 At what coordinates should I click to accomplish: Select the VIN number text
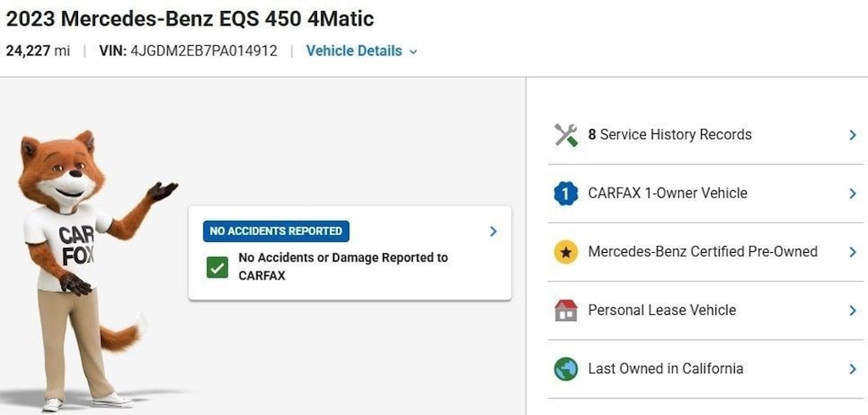(203, 51)
